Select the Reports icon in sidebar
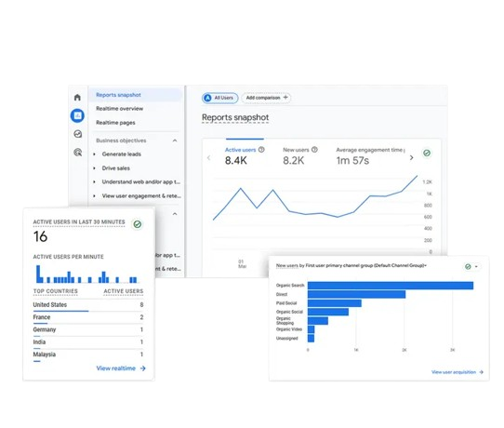This screenshot has width=504, height=428. click(x=77, y=115)
